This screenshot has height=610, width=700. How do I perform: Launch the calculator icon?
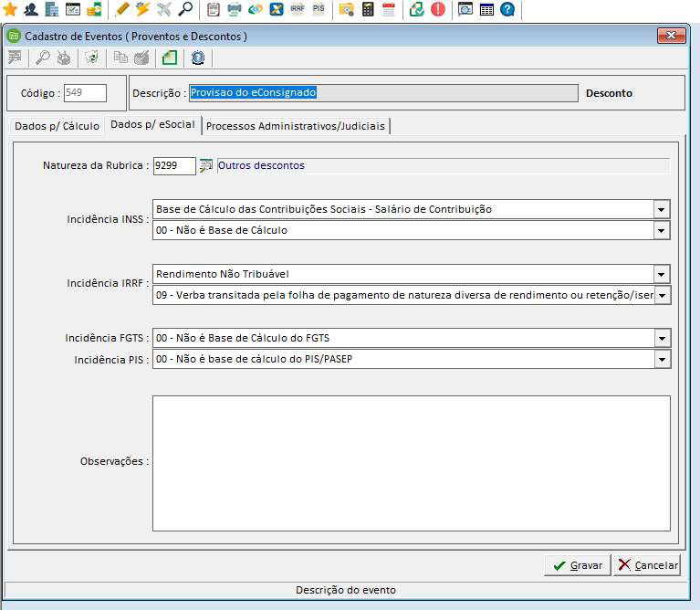coord(368,9)
